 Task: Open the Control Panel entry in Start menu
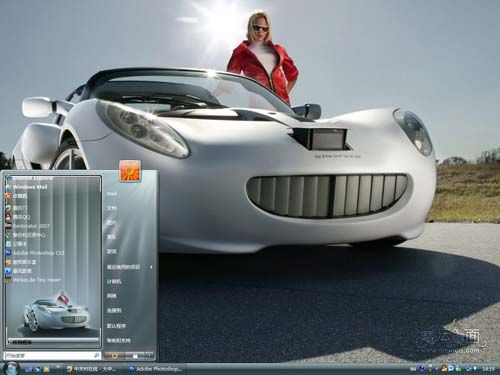click(114, 310)
